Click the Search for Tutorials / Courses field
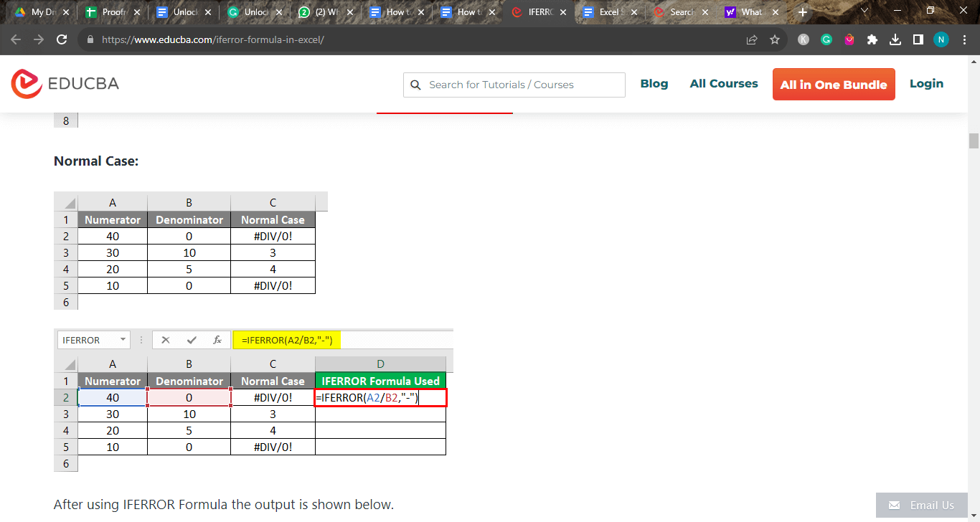The height and width of the screenshot is (522, 980). (x=514, y=85)
